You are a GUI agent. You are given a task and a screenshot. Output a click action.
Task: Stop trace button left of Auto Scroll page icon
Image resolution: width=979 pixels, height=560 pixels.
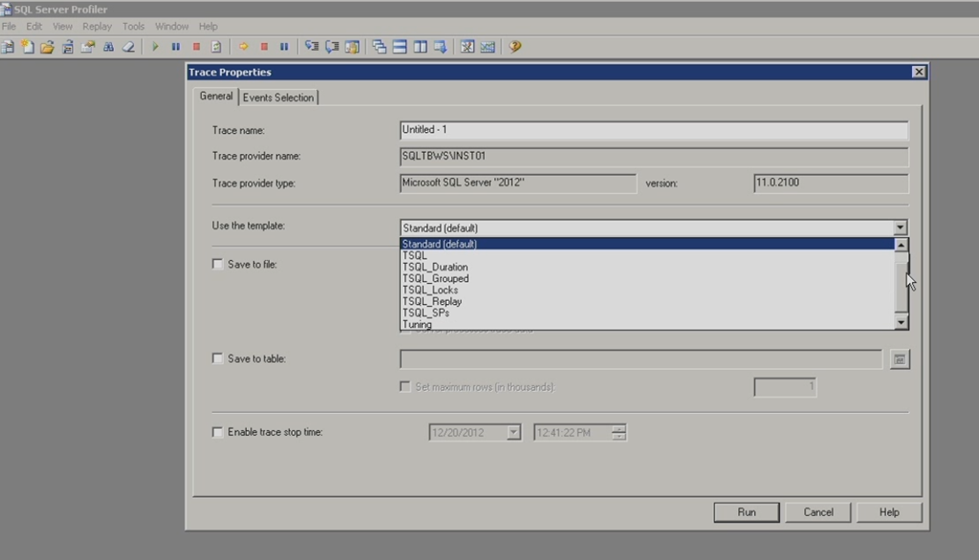[196, 47]
